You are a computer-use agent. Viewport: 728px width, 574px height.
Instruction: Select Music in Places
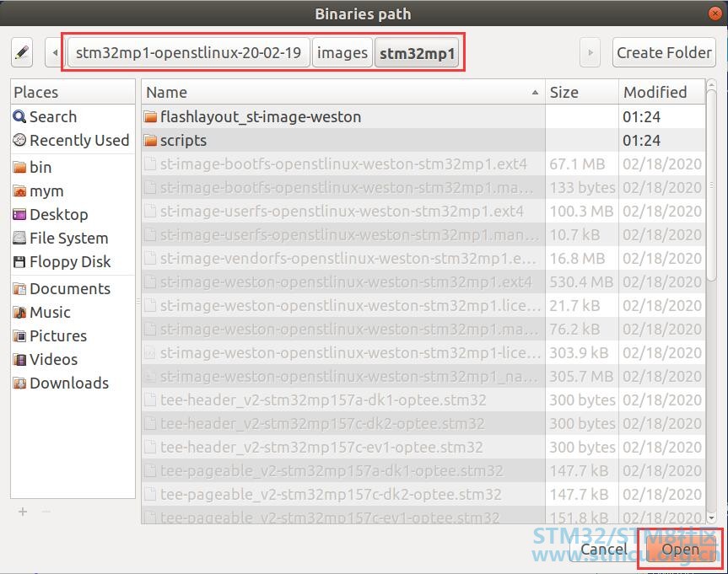point(73,313)
